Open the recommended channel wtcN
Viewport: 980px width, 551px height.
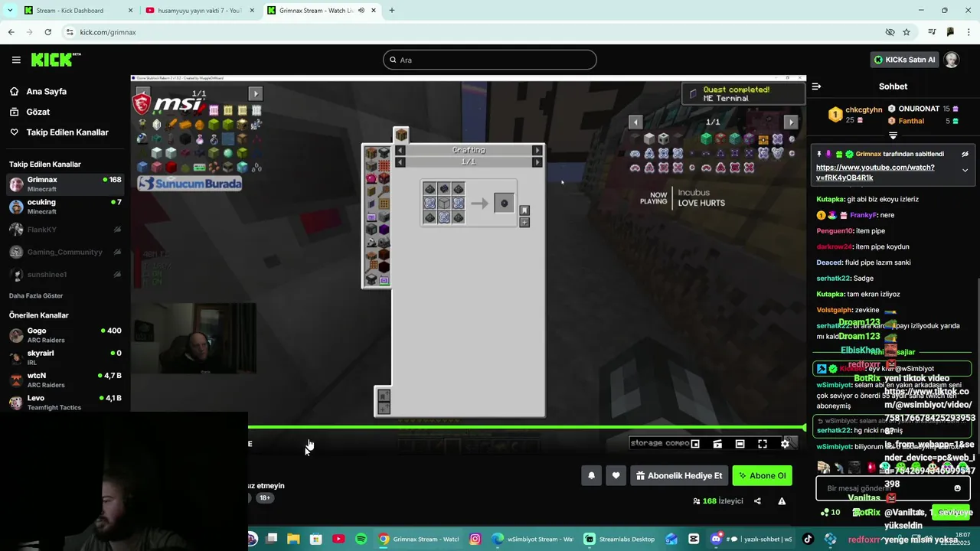65,380
